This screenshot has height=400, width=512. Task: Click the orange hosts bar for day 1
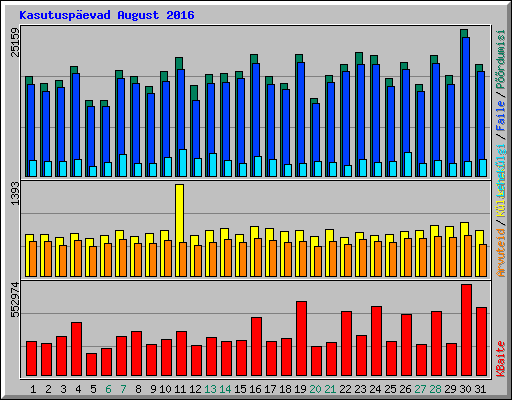click(x=33, y=259)
